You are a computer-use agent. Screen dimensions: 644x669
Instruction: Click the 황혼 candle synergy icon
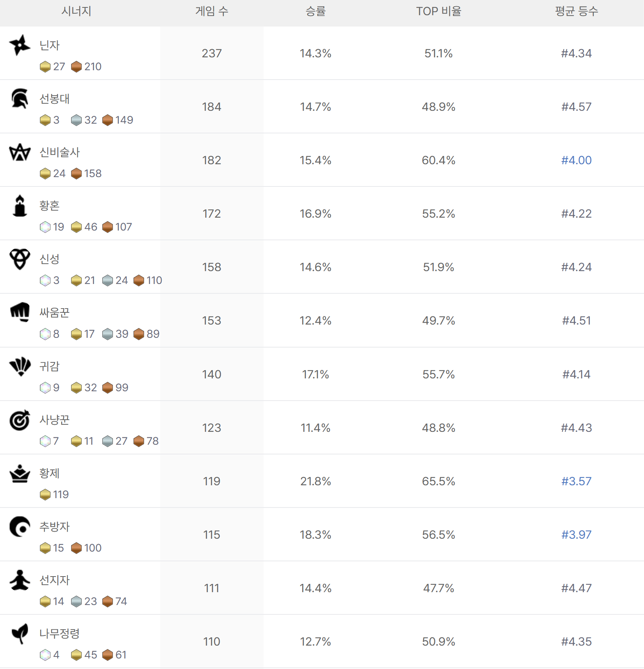(x=19, y=206)
